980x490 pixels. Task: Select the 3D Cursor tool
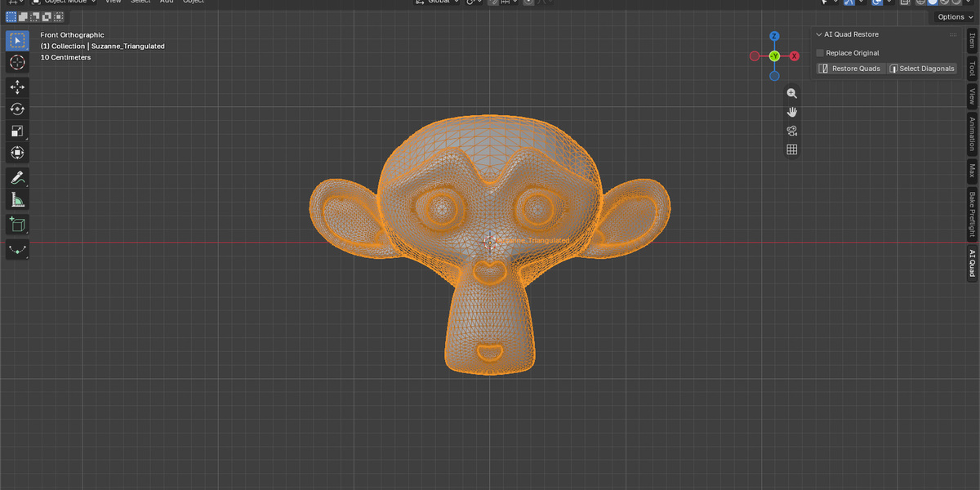[x=17, y=63]
